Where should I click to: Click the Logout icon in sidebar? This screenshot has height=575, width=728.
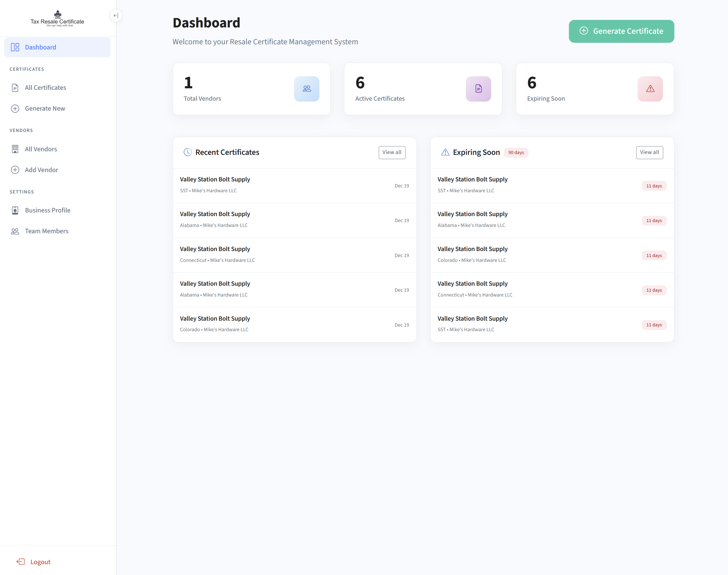tap(20, 561)
